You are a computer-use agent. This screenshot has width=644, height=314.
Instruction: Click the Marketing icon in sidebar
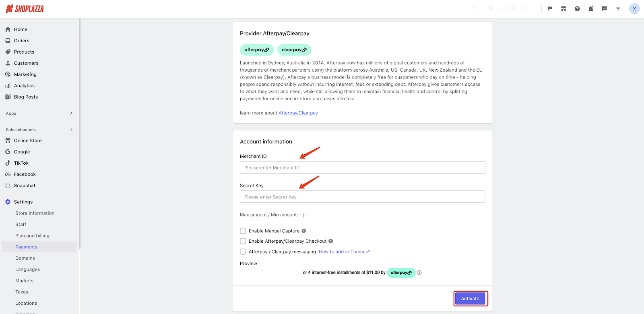[8, 74]
